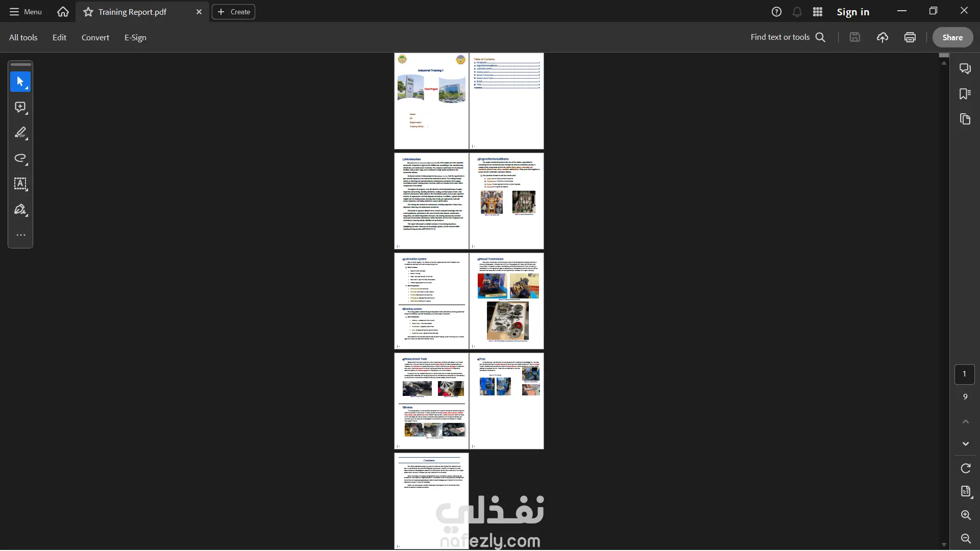The height and width of the screenshot is (551, 980).
Task: Go to next page with down chevron
Action: coord(965,444)
